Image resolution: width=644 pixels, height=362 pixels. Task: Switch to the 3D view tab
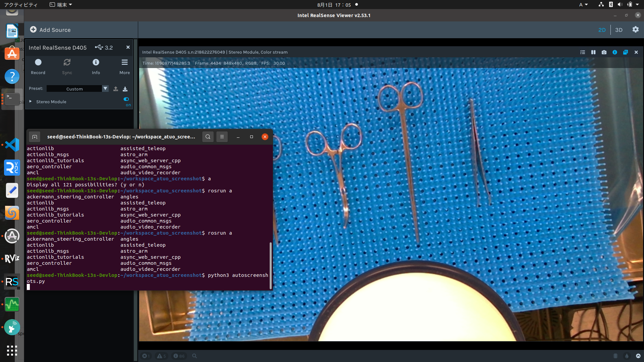(x=619, y=30)
